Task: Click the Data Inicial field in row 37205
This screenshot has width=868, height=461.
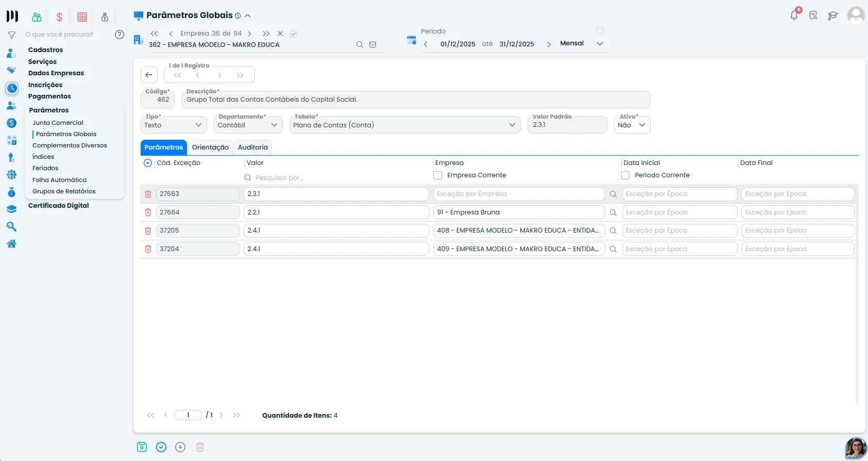Action: pos(680,230)
